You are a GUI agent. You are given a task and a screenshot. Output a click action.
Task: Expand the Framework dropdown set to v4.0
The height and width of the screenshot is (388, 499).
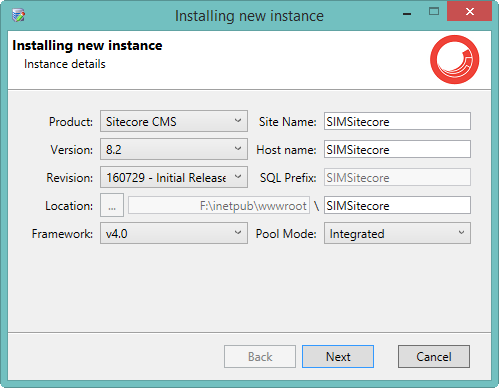pyautogui.click(x=174, y=233)
